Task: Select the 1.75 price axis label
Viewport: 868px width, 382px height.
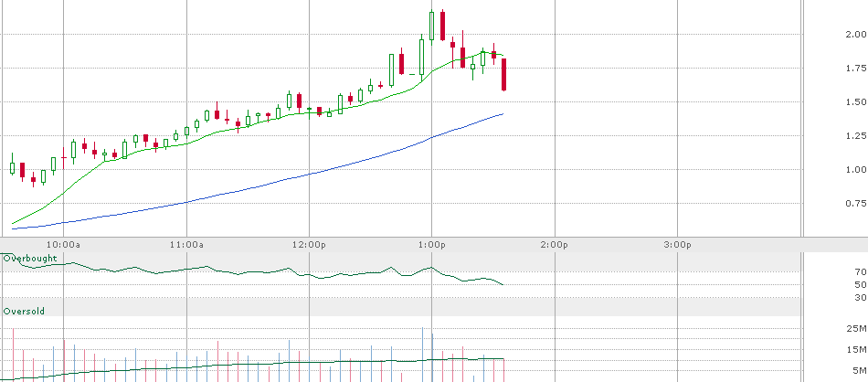Action: tap(854, 69)
